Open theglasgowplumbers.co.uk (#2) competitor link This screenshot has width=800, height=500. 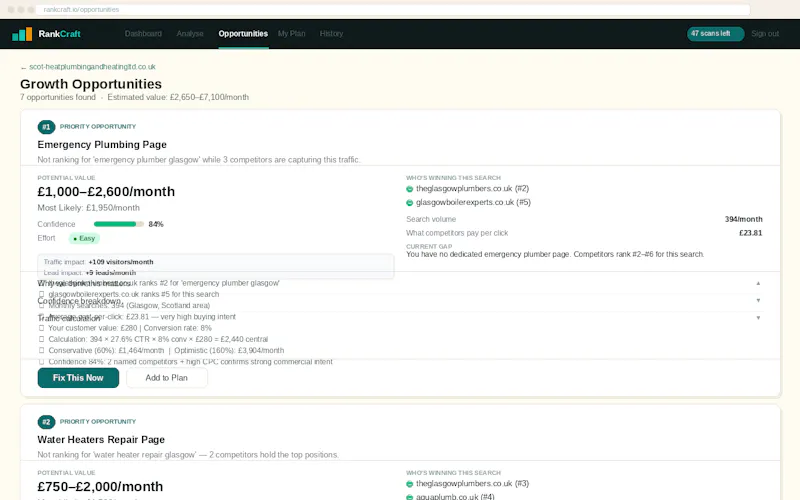(x=472, y=189)
